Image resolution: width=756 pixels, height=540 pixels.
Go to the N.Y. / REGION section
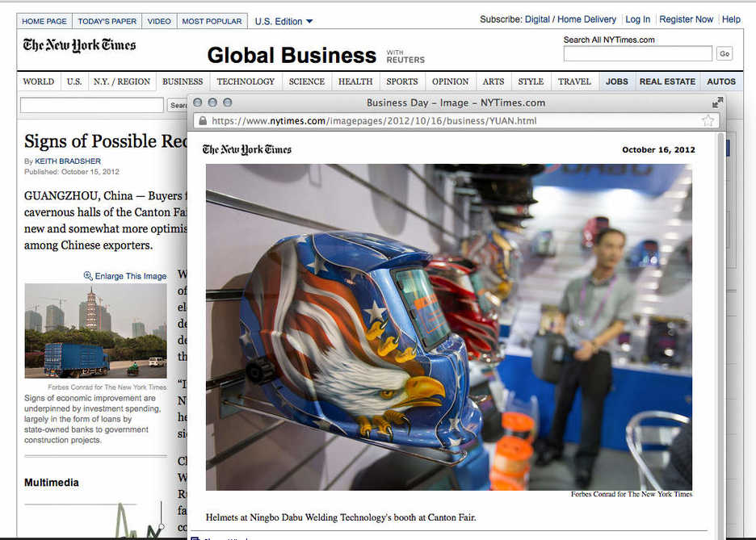coord(122,82)
